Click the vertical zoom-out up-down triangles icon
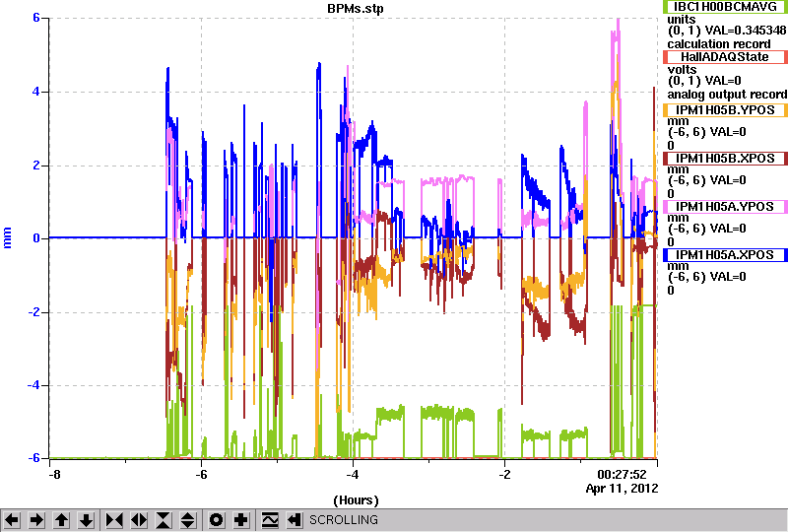 188,519
